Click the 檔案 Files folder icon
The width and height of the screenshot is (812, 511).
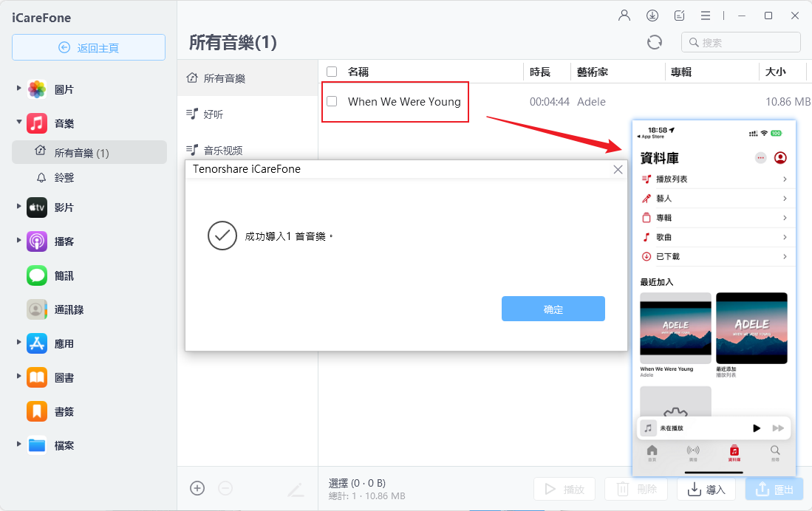click(37, 445)
